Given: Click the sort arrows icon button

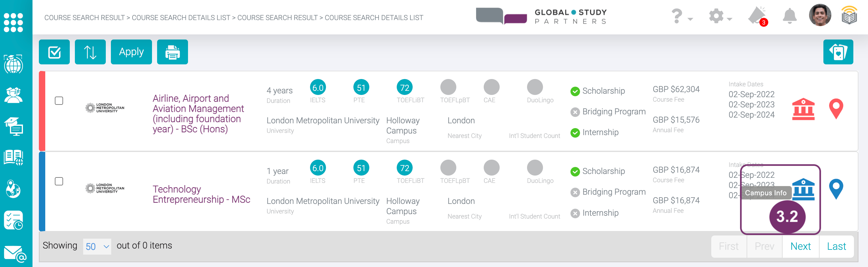Looking at the screenshot, I should (90, 52).
